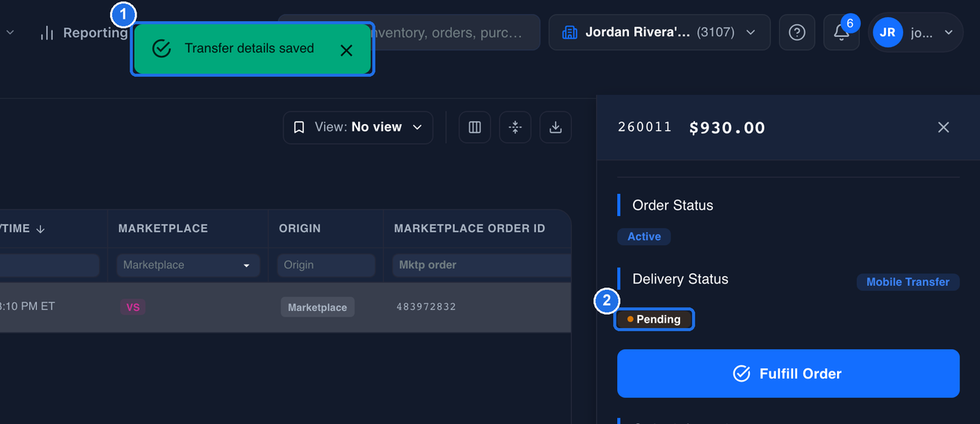Viewport: 980px width, 424px height.
Task: Click the view bookmark icon
Action: click(299, 127)
